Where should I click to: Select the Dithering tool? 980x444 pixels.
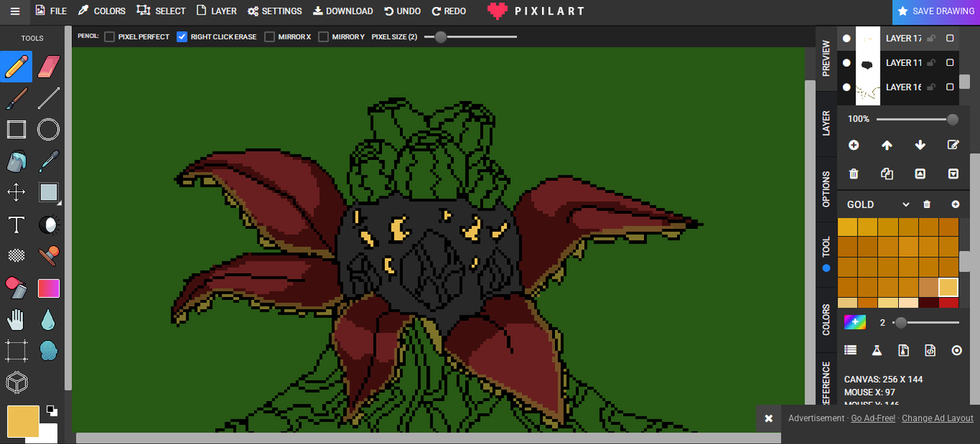[x=16, y=256]
